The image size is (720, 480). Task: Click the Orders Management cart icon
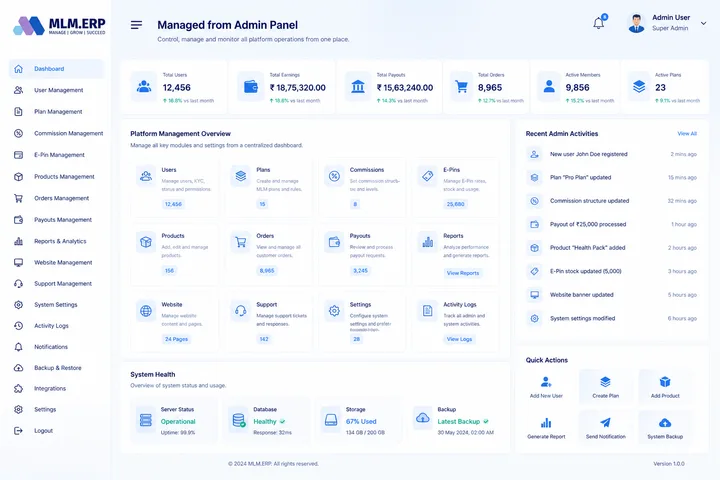[18, 198]
